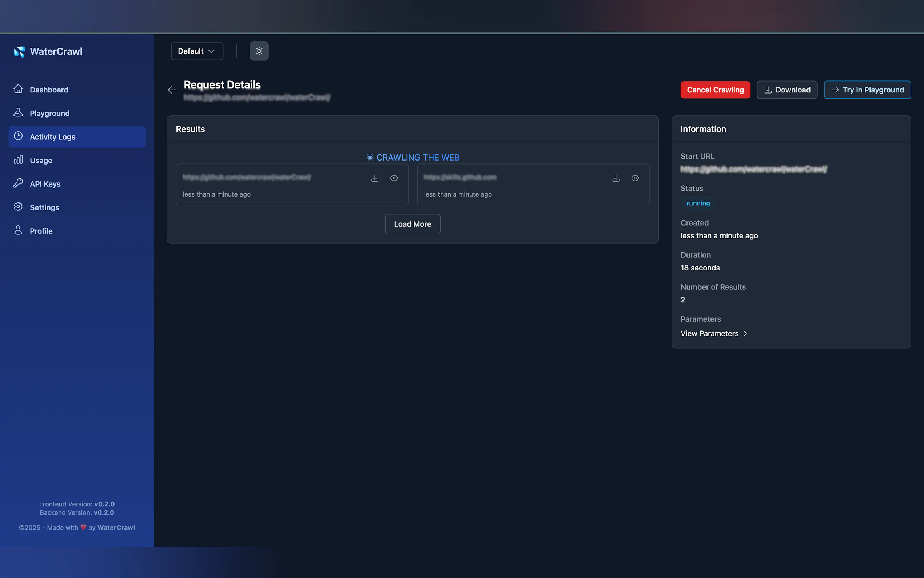The image size is (924, 578).
Task: Toggle light theme with sun icon
Action: point(259,51)
